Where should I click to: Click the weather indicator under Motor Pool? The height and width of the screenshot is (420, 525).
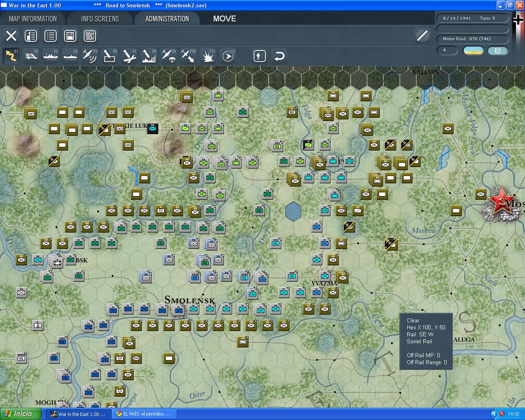[x=473, y=50]
